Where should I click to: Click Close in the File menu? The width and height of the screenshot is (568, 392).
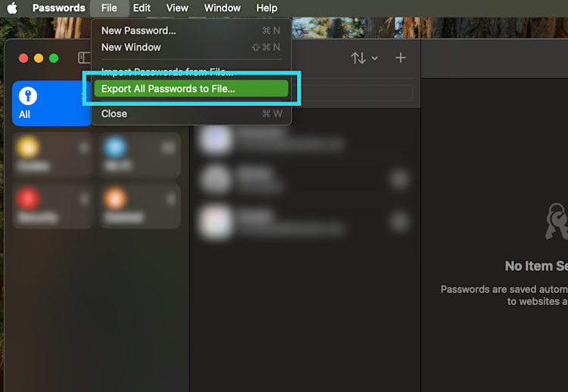coord(114,114)
